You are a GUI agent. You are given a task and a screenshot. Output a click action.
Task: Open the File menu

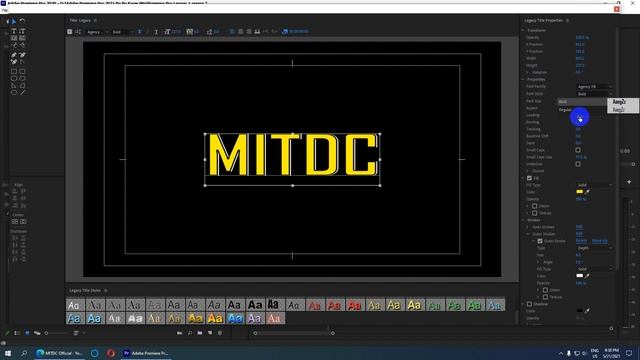click(4, 10)
